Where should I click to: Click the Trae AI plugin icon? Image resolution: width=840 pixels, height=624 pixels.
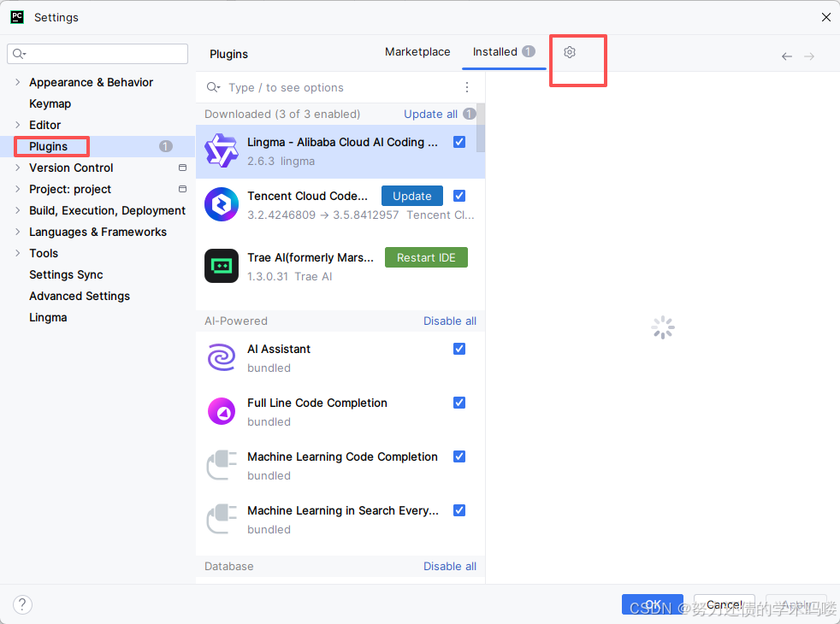(x=222, y=266)
